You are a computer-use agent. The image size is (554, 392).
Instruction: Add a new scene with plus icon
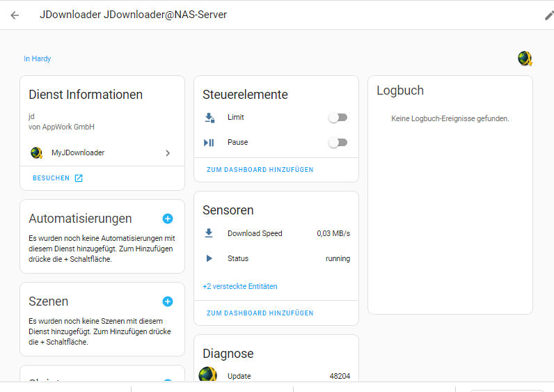tap(168, 301)
